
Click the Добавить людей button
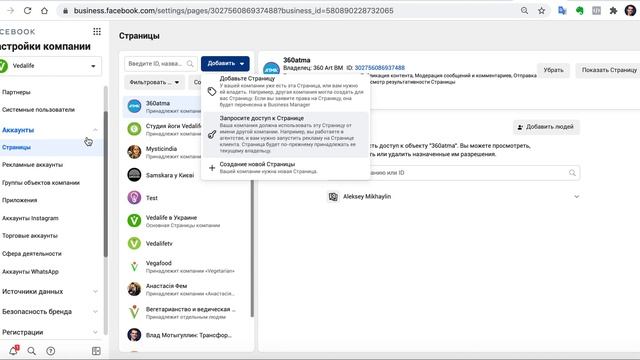[546, 127]
